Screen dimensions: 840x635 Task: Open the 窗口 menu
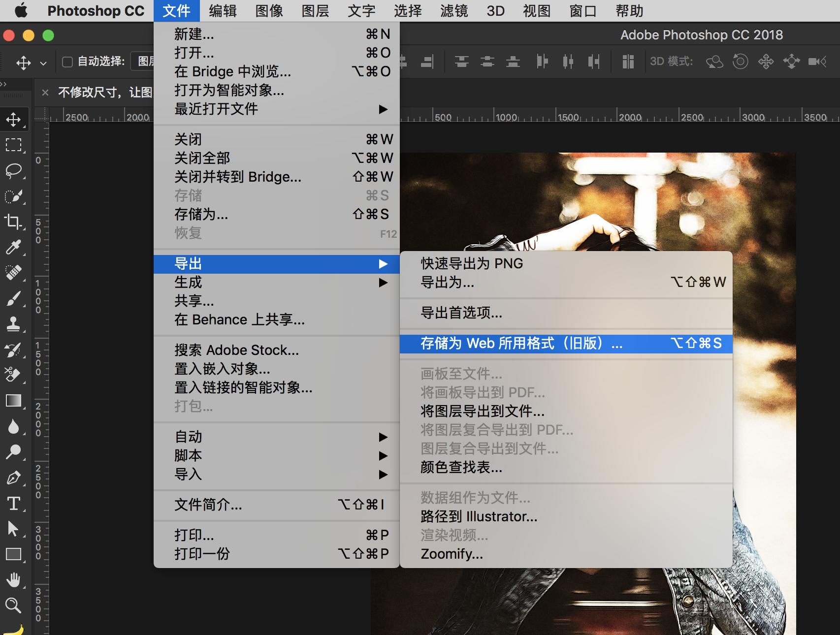click(582, 11)
